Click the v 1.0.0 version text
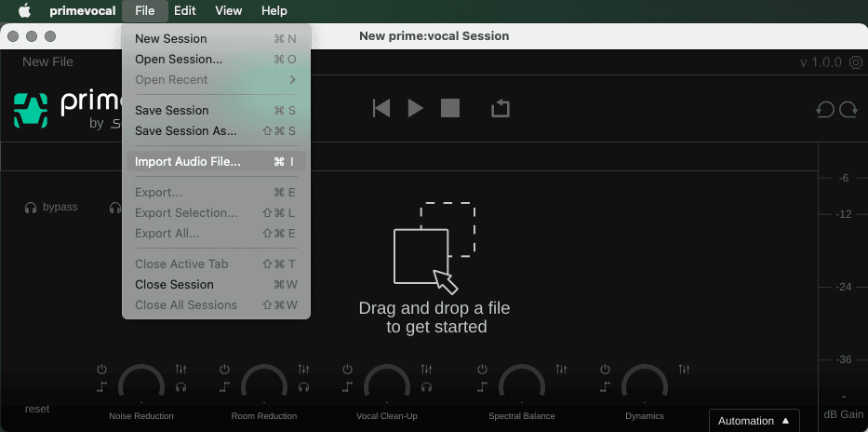868x432 pixels. [821, 62]
